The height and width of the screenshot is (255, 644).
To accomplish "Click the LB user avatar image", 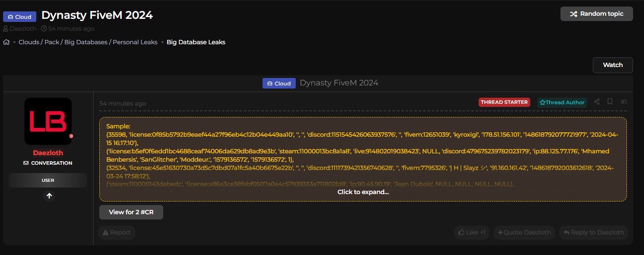I will coord(48,121).
